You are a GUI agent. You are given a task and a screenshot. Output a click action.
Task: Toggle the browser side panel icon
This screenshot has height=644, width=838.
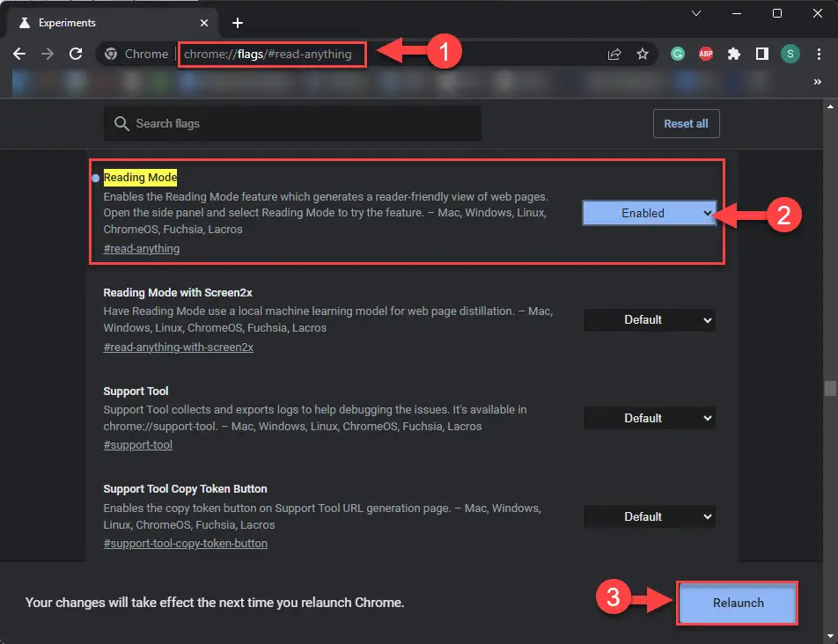click(x=762, y=54)
